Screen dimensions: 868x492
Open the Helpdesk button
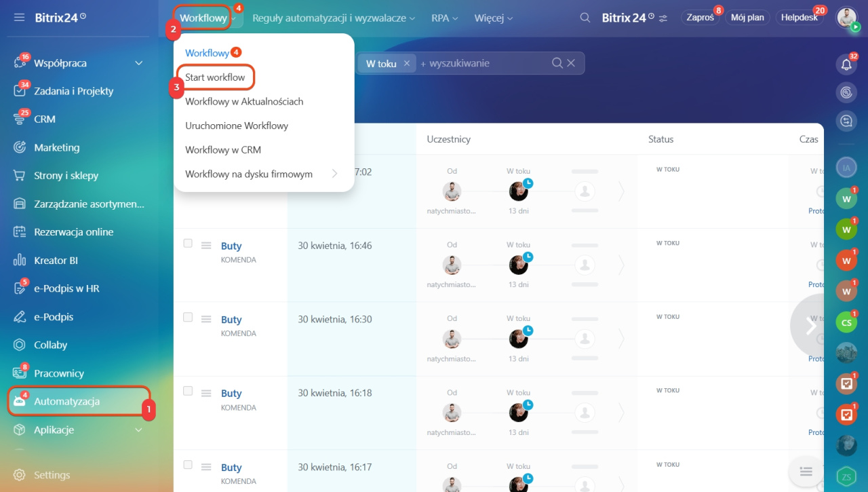[x=800, y=18]
